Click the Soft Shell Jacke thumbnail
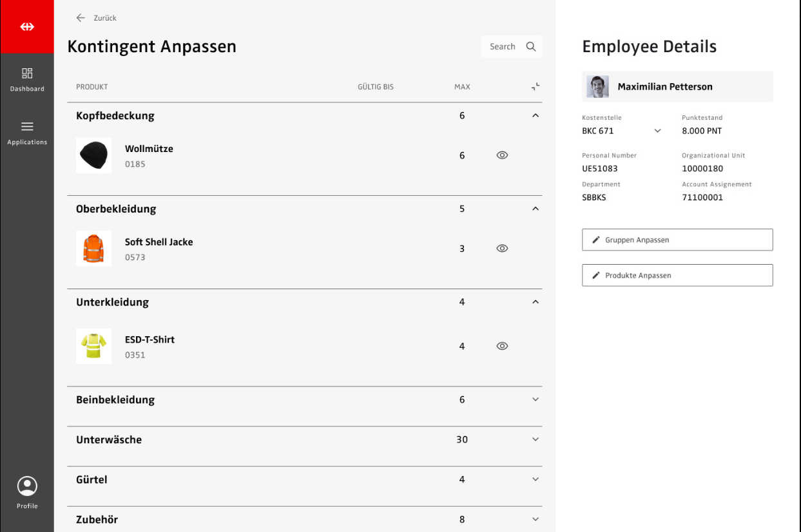 pyautogui.click(x=93, y=249)
